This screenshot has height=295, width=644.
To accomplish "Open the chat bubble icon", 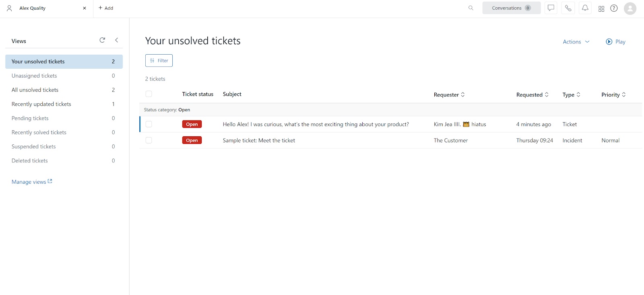I will pyautogui.click(x=551, y=8).
